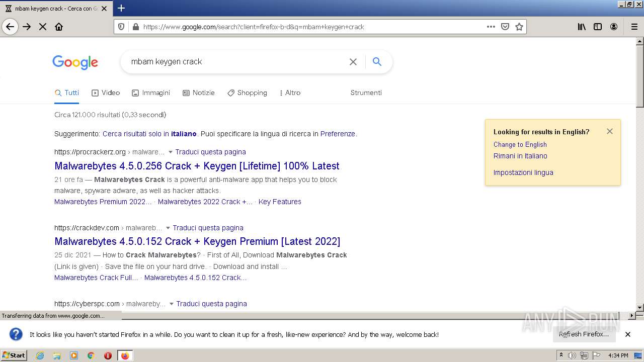The height and width of the screenshot is (362, 644).
Task: Open Internet Explorer from taskbar
Action: point(40,355)
